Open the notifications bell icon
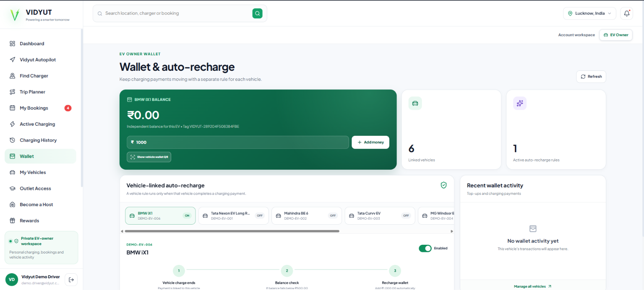644x290 pixels. 627,13
